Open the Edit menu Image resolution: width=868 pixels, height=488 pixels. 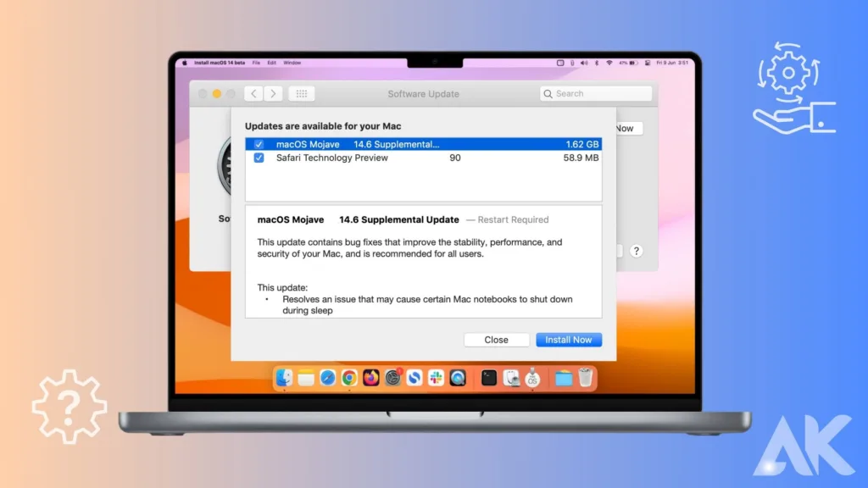272,63
